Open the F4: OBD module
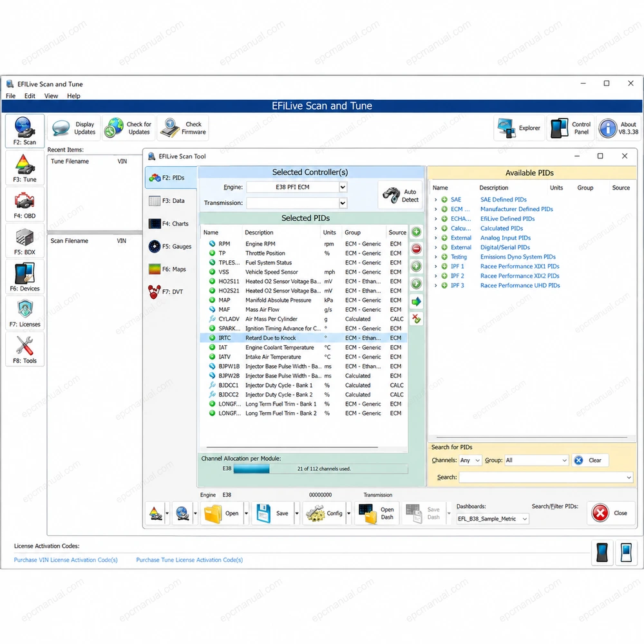The width and height of the screenshot is (644, 644). pos(24,204)
